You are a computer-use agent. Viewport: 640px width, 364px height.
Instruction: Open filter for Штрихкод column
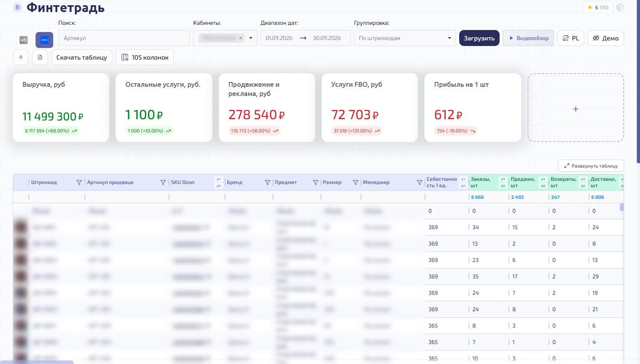pos(79,182)
